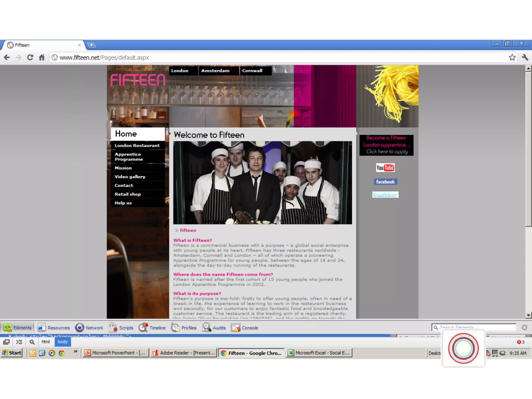Click the page vertical scrollbar down arrow
This screenshot has height=399, width=532.
click(528, 315)
